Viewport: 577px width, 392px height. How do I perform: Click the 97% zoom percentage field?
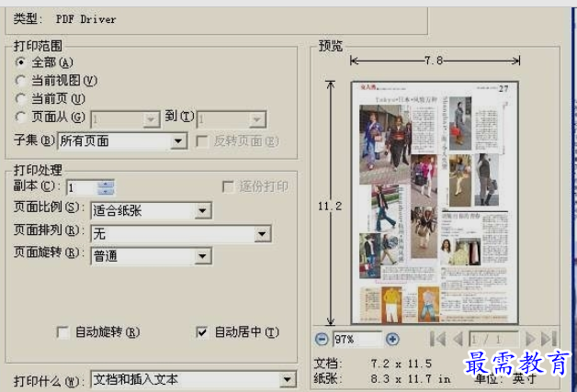(357, 339)
